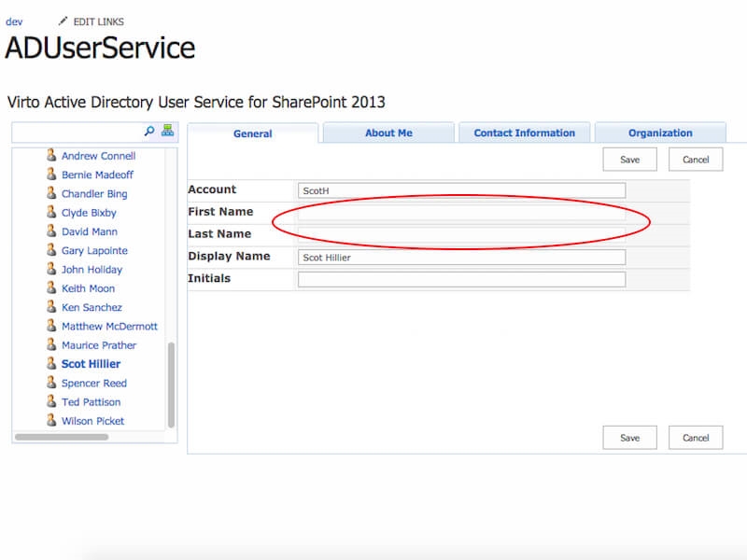Click the bottom Cancel button
747x560 pixels.
(696, 438)
